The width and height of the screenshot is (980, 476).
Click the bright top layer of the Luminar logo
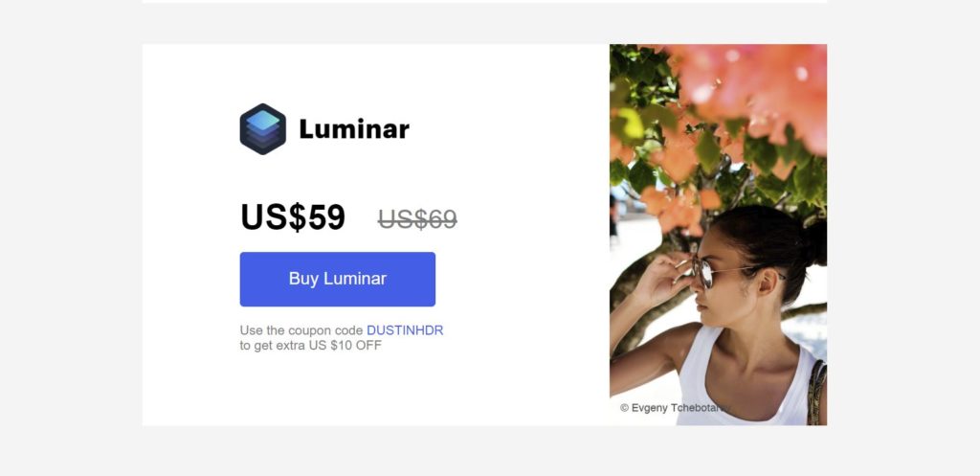click(262, 120)
